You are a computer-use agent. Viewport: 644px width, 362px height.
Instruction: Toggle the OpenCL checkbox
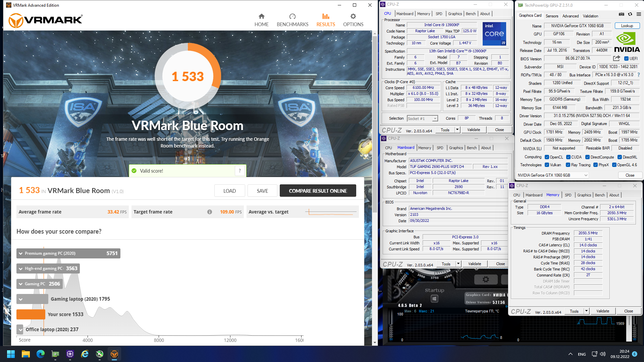point(547,157)
